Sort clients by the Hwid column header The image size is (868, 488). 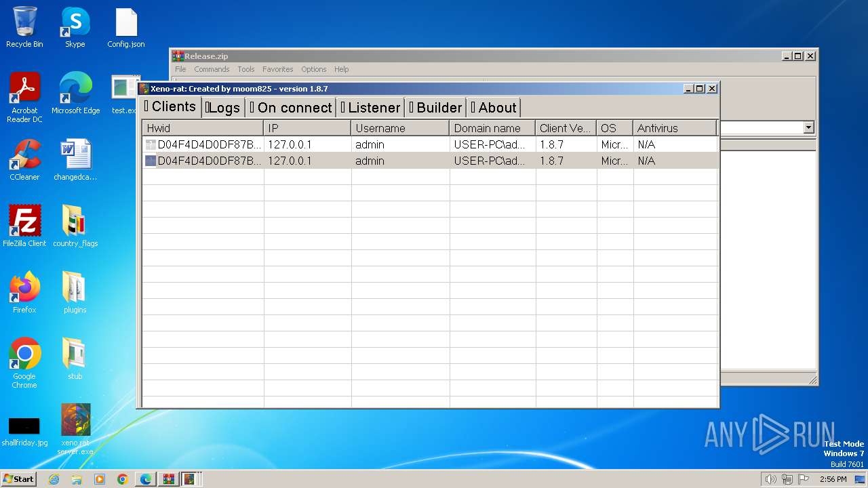[x=203, y=128]
